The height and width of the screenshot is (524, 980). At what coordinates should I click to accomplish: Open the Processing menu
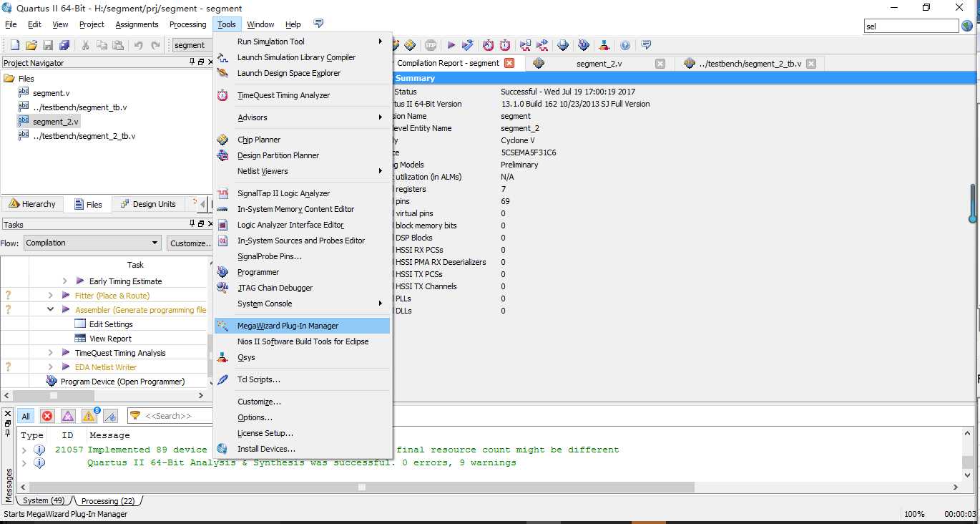[187, 24]
